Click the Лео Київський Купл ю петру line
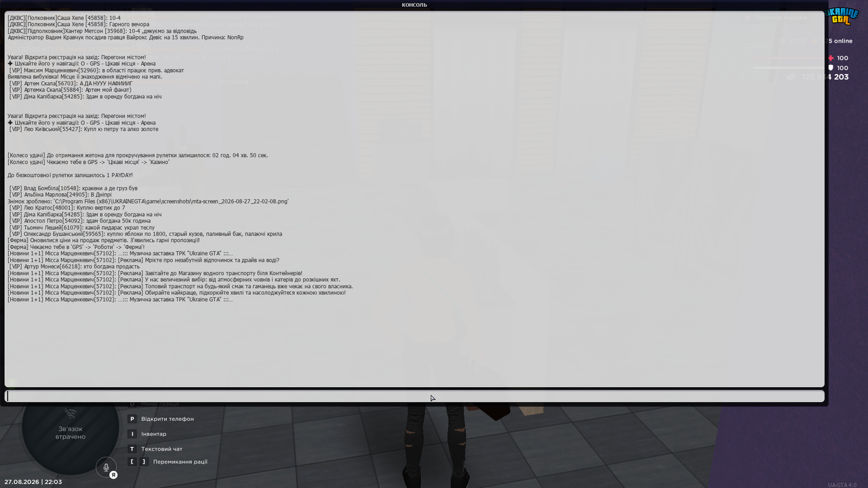Image resolution: width=868 pixels, height=488 pixels. (x=83, y=129)
